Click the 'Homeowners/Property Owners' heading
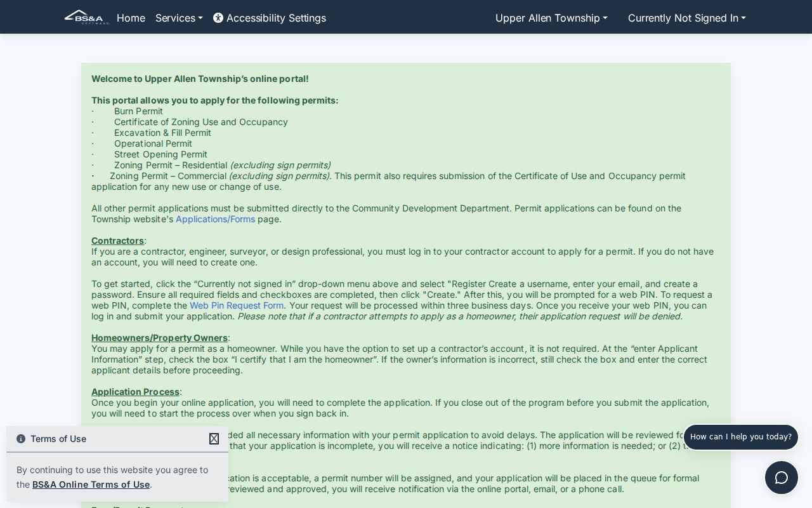 [x=159, y=338]
